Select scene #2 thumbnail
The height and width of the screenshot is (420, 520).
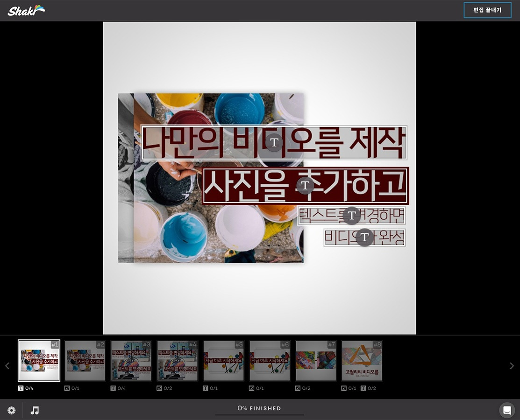(85, 360)
